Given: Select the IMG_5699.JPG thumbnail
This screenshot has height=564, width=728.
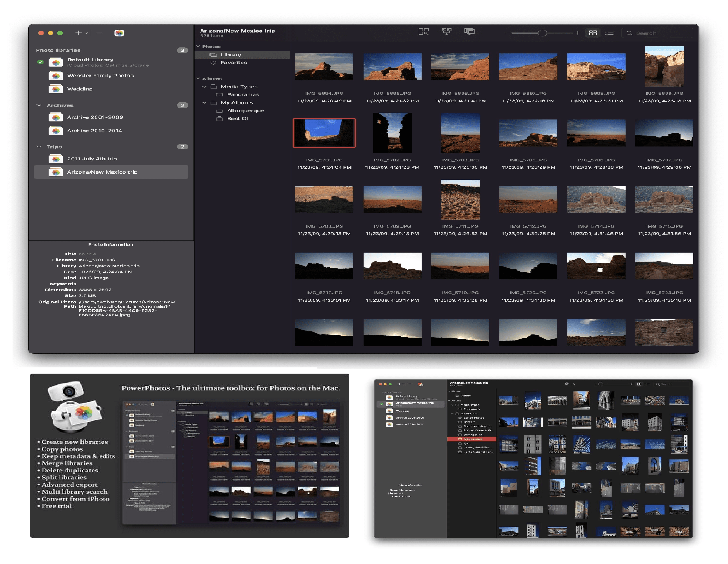Looking at the screenshot, I should click(x=664, y=67).
